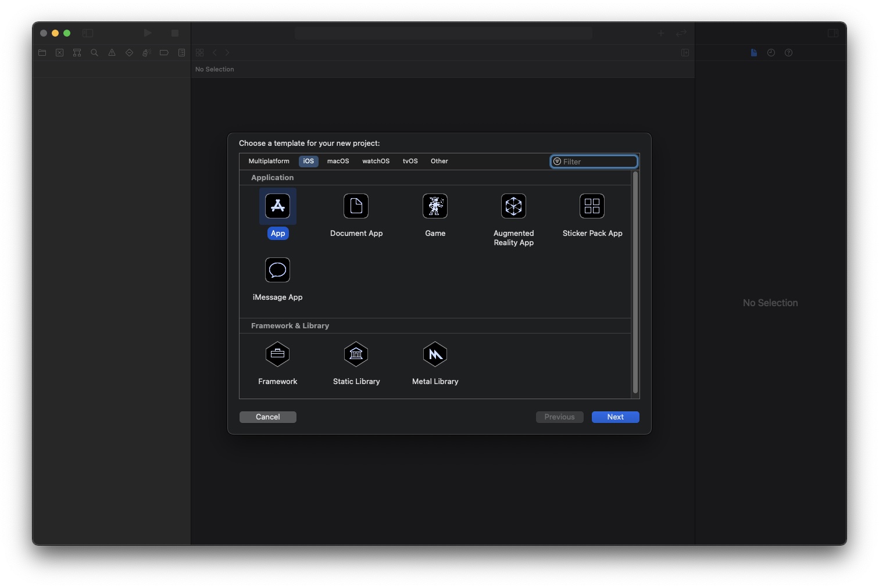This screenshot has width=879, height=588.
Task: Show the History inspector clock
Action: pyautogui.click(x=771, y=52)
